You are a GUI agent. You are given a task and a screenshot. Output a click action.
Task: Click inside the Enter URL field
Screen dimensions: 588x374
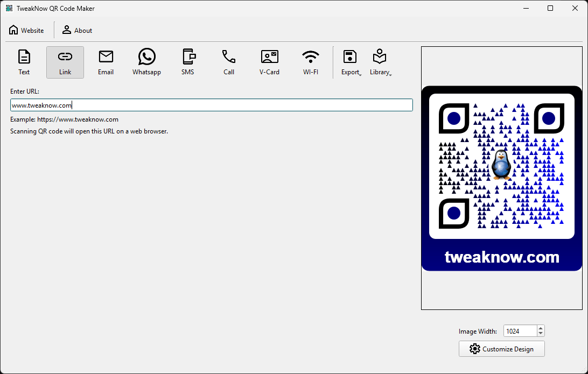coord(211,105)
